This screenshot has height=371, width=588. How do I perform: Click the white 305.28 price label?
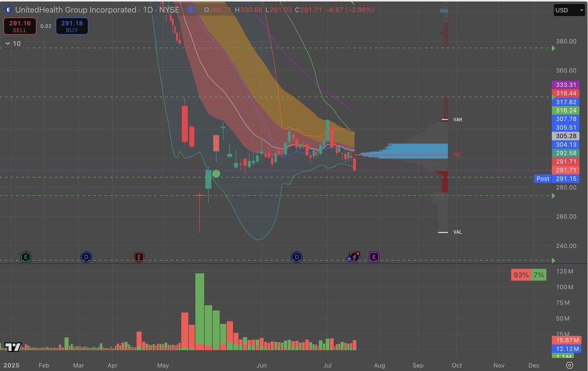click(565, 136)
